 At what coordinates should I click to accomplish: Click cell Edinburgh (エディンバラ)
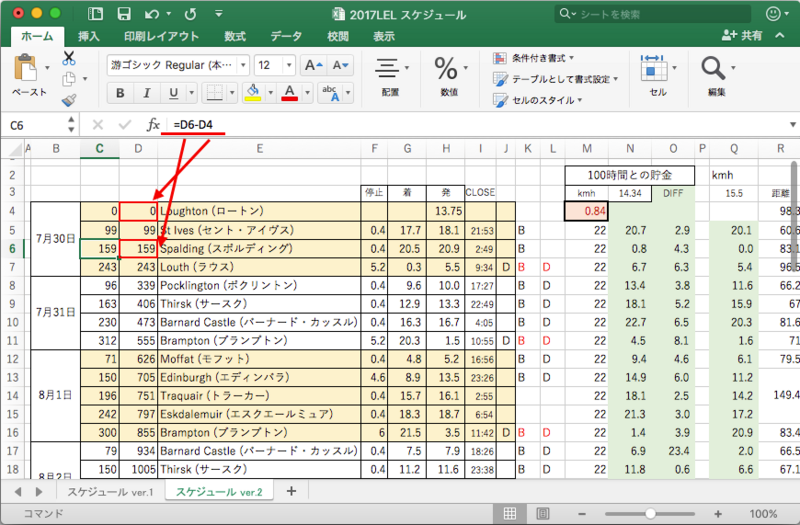(x=259, y=378)
